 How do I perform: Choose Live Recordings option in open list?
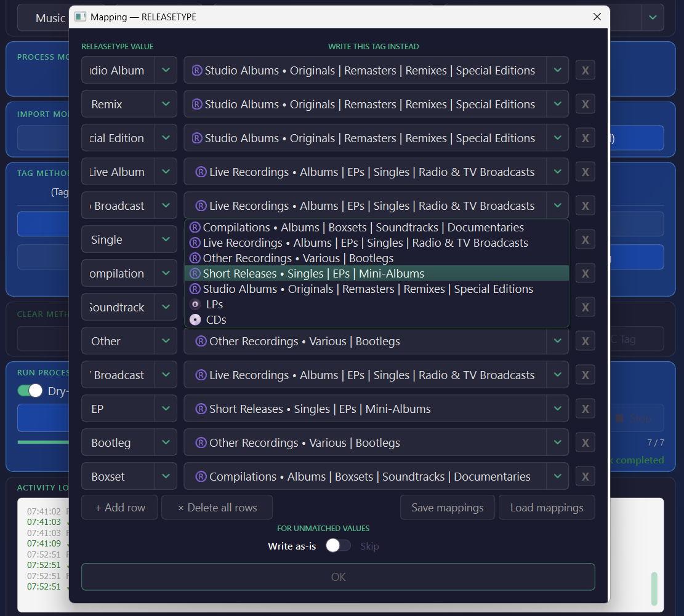[x=377, y=243]
